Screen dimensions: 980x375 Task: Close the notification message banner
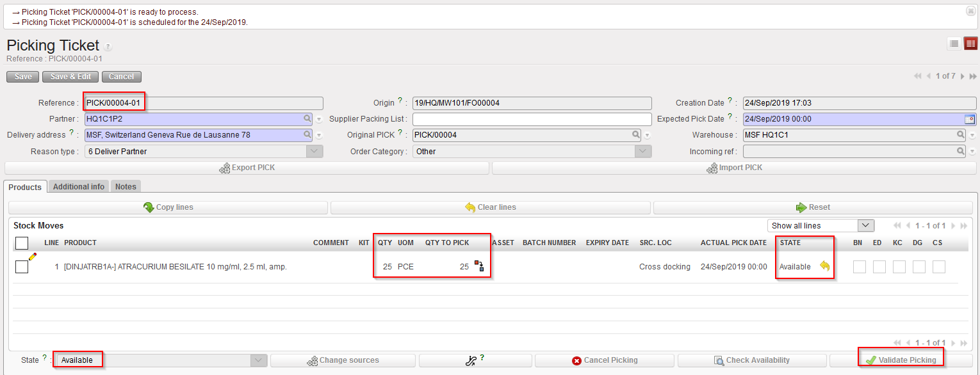click(x=970, y=11)
